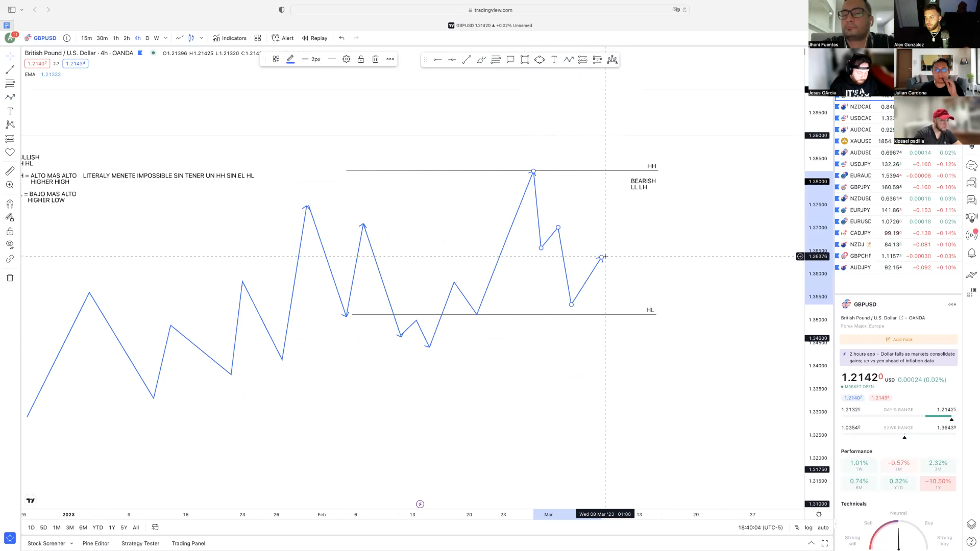Open the Strategy Tester tab
The image size is (980, 551).
140,543
